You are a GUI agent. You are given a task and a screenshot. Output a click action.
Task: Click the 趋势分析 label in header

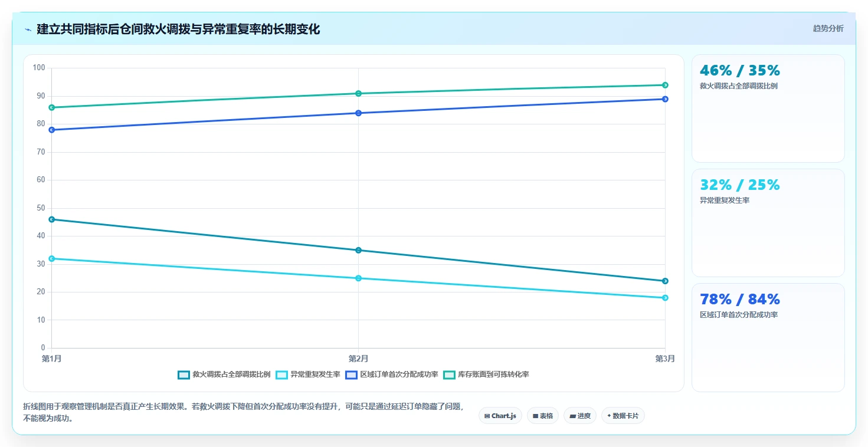point(828,28)
